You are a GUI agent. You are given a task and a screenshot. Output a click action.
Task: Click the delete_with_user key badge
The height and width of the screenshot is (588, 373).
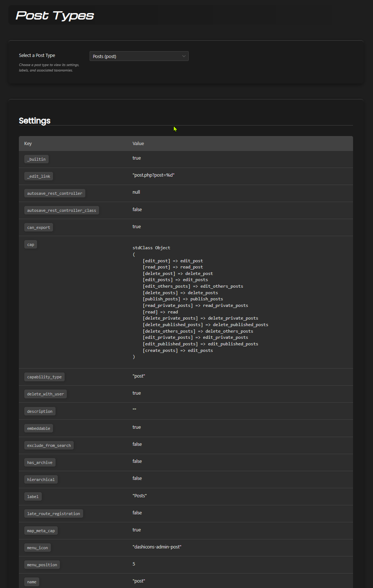tap(45, 394)
